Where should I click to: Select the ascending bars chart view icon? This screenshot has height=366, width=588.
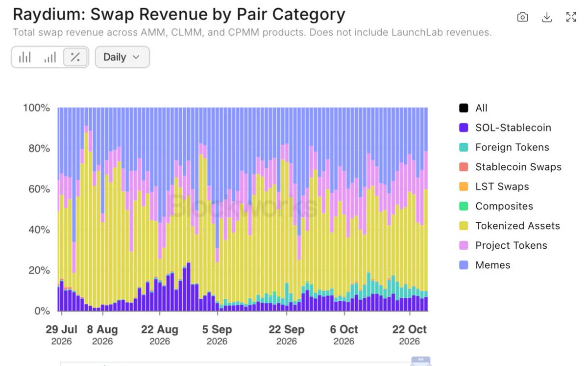pyautogui.click(x=50, y=57)
